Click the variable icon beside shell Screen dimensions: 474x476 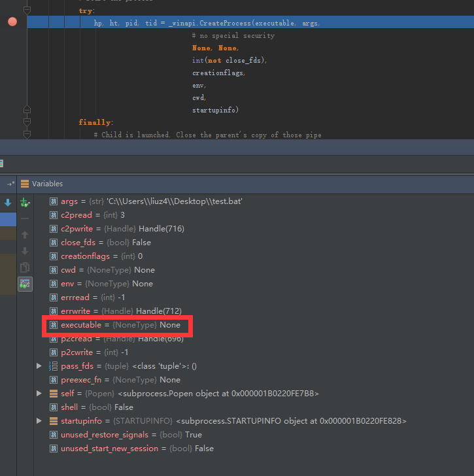coord(54,407)
